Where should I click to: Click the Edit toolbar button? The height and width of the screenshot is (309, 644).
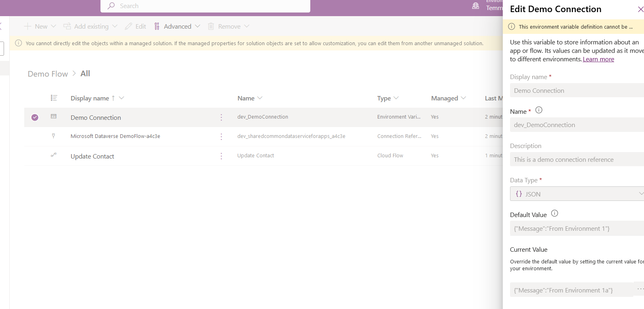[x=136, y=26]
